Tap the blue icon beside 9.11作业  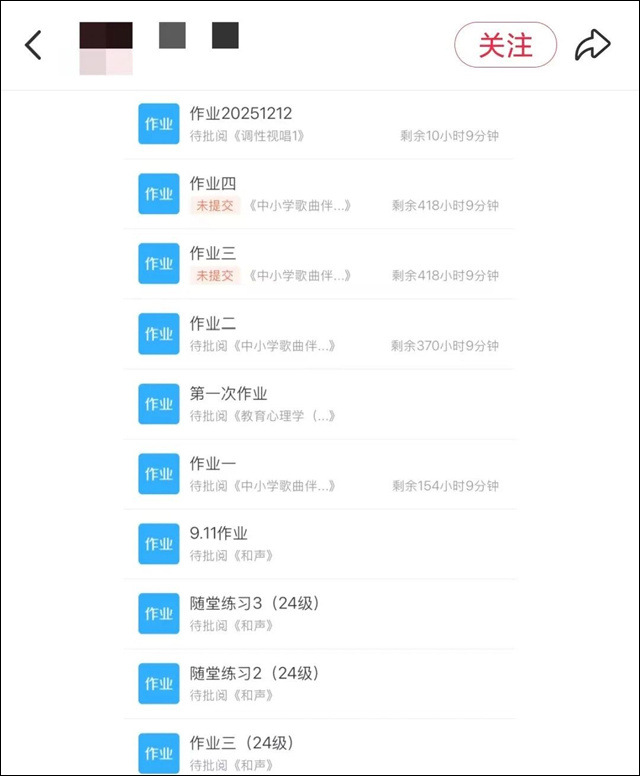click(158, 544)
